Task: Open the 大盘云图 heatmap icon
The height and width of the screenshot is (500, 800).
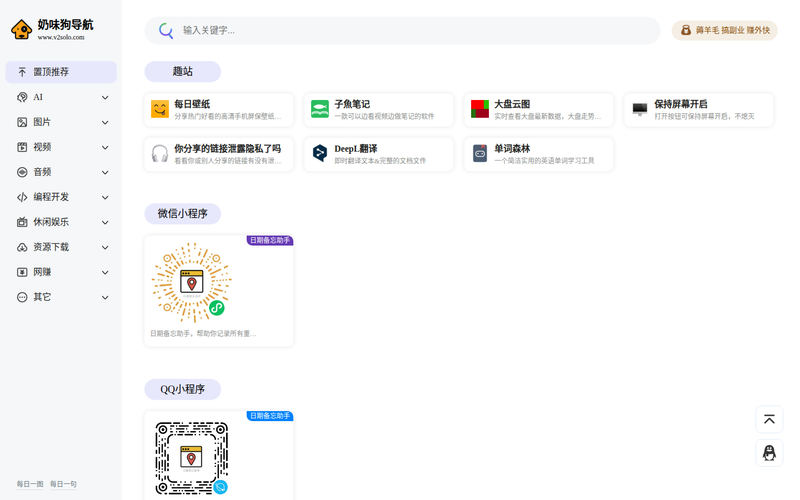Action: [x=480, y=109]
